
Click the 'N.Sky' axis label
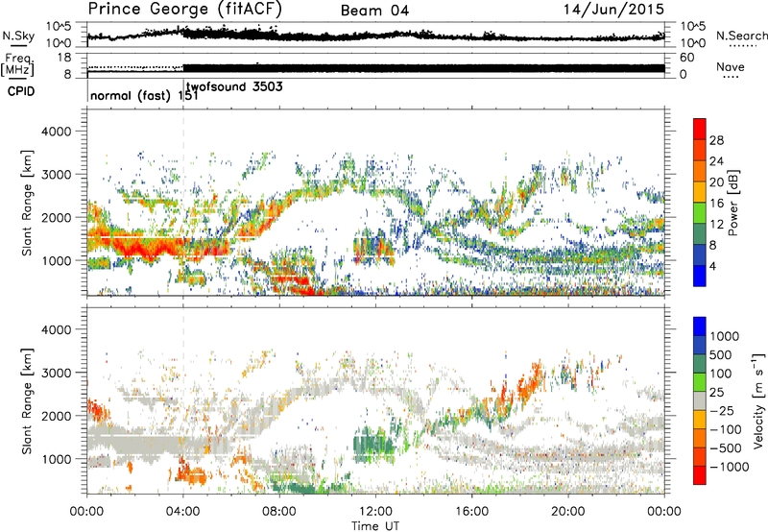coord(18,36)
